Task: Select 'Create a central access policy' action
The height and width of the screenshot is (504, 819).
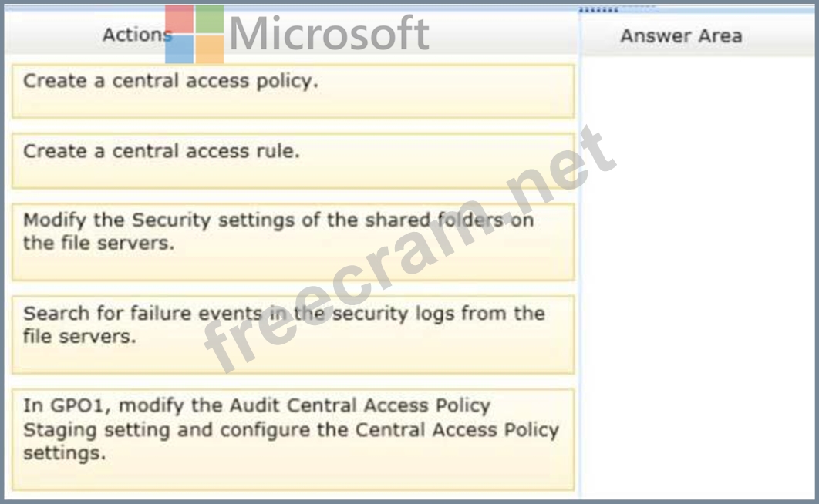Action: tap(293, 91)
